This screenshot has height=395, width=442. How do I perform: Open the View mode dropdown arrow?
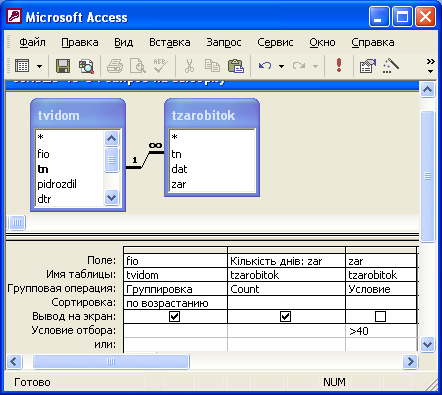tap(39, 66)
